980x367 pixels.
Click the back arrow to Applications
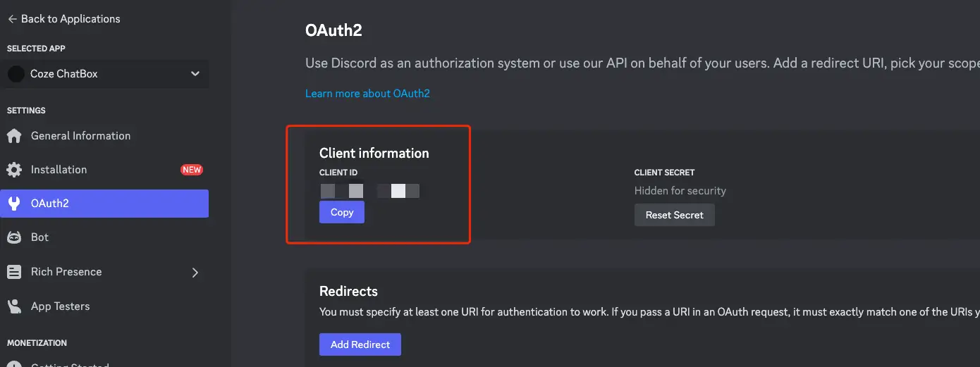[x=12, y=19]
